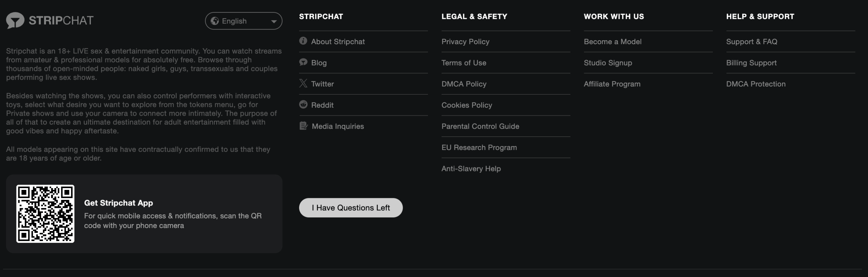Click the Stripchat speech bubble logo icon
Image resolution: width=868 pixels, height=277 pixels.
[x=15, y=20]
